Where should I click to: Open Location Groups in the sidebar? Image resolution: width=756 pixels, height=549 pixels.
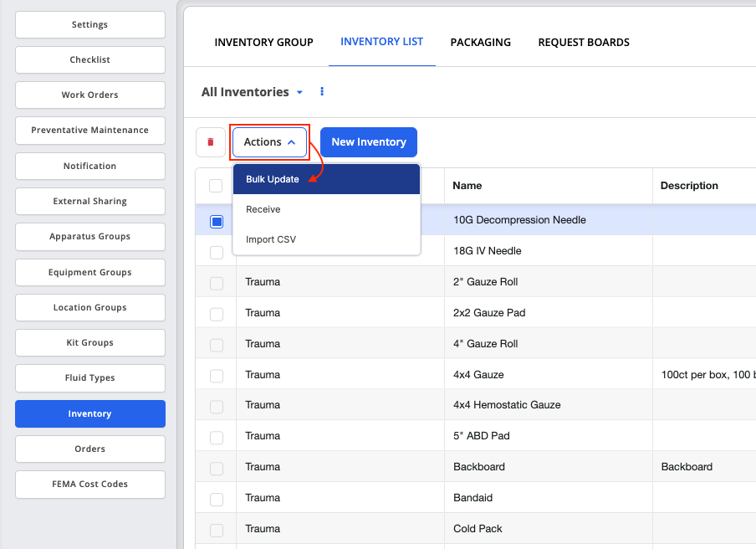90,307
